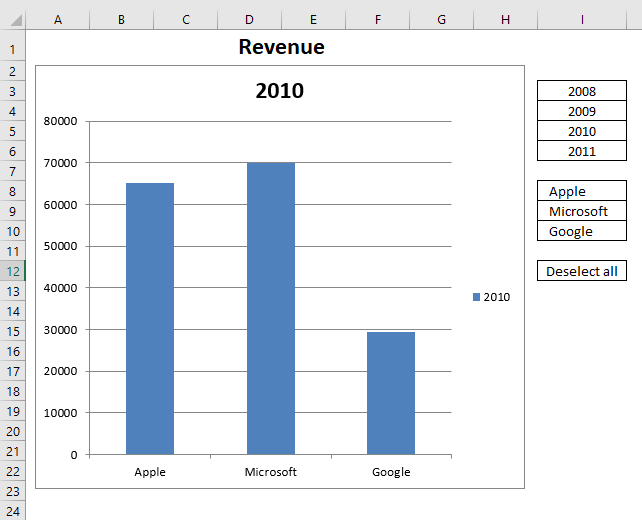Viewport: 642px width, 520px height.
Task: Select row 24 header
Action: [13, 511]
